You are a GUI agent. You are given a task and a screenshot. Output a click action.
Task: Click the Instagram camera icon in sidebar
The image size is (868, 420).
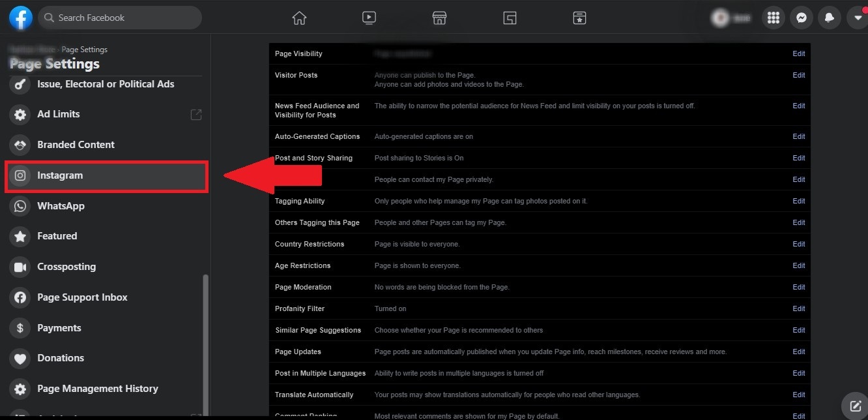pos(20,175)
